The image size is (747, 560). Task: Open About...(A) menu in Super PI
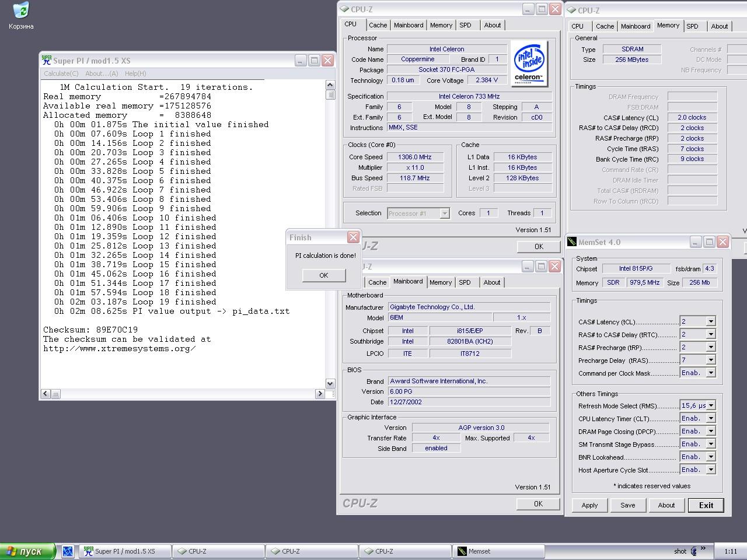point(102,73)
